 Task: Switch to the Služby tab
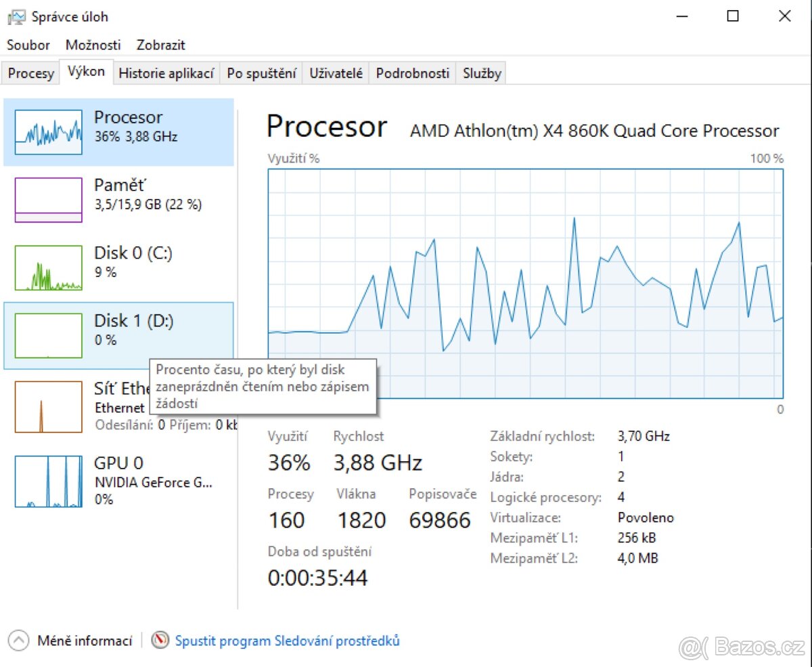482,74
